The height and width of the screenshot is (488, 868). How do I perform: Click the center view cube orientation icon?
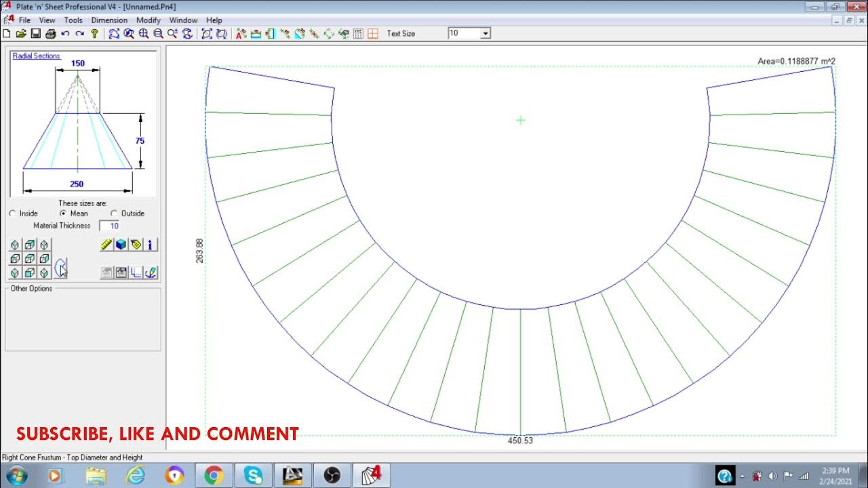tap(30, 259)
